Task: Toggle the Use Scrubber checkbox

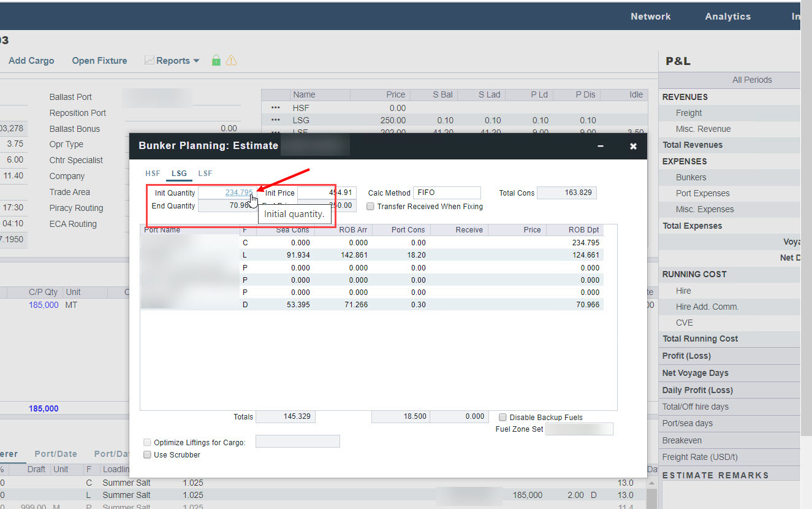Action: (147, 455)
